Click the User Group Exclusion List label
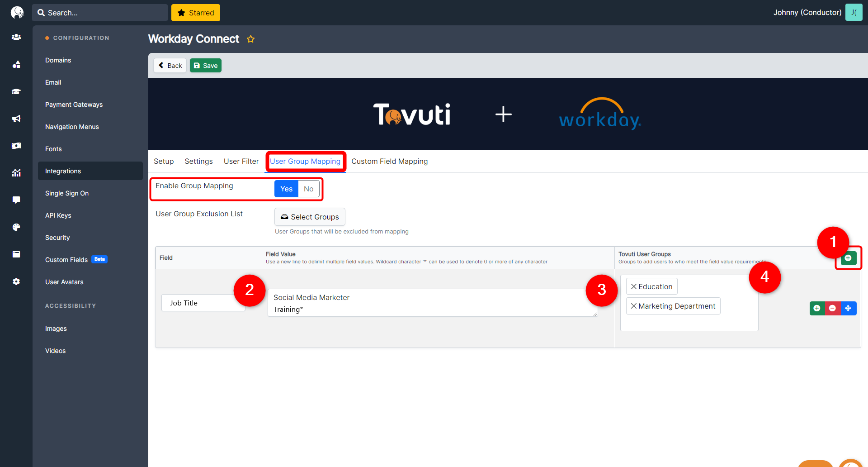868x467 pixels. [x=199, y=214]
